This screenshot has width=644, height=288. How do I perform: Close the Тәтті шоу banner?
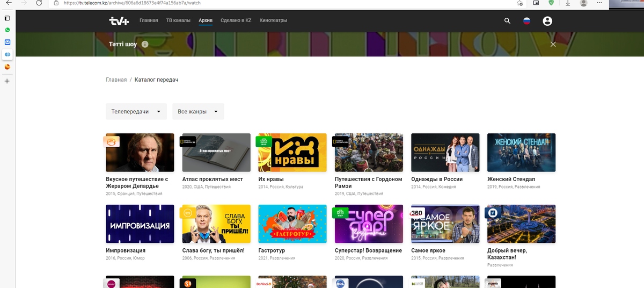[x=553, y=44]
